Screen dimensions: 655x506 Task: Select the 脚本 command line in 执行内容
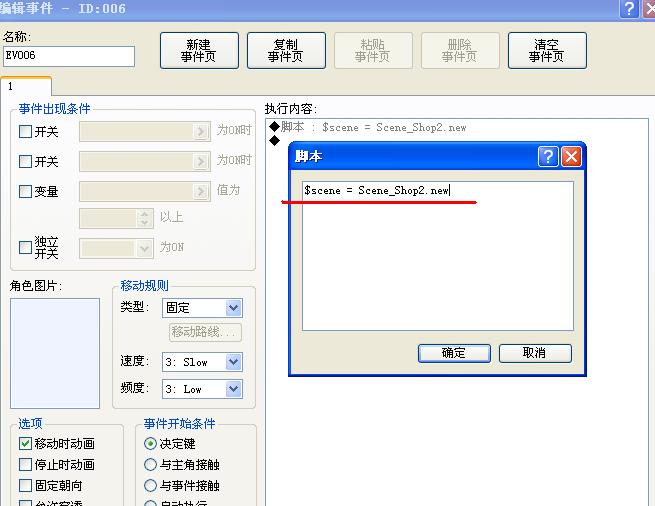point(368,127)
